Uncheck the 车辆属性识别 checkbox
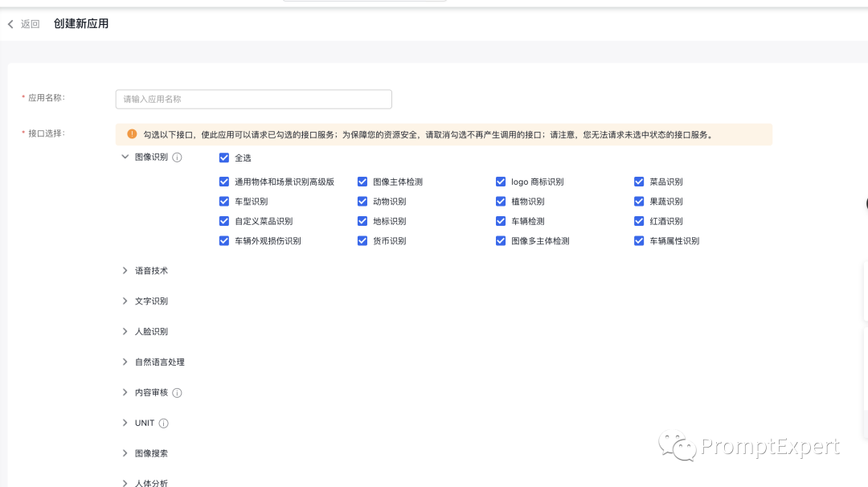 tap(640, 241)
